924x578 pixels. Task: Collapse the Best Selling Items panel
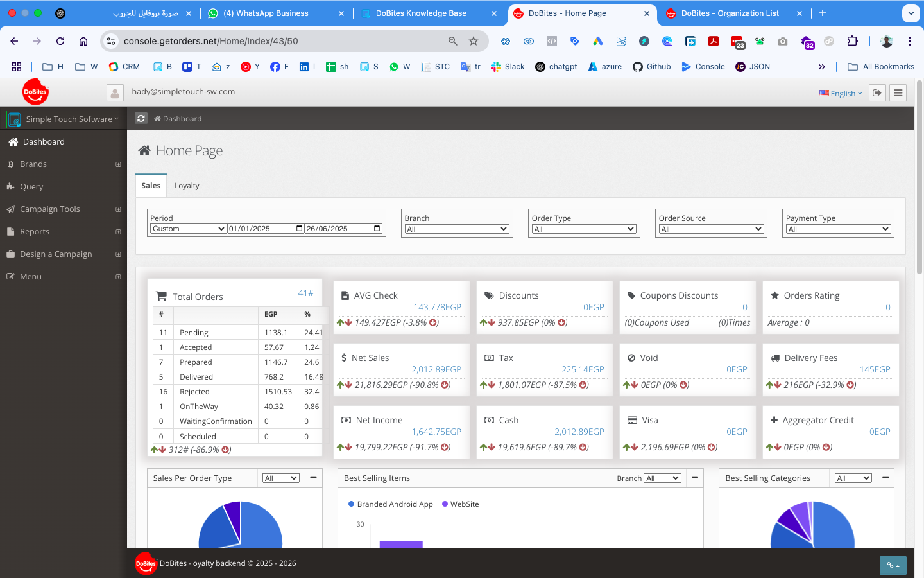(694, 477)
